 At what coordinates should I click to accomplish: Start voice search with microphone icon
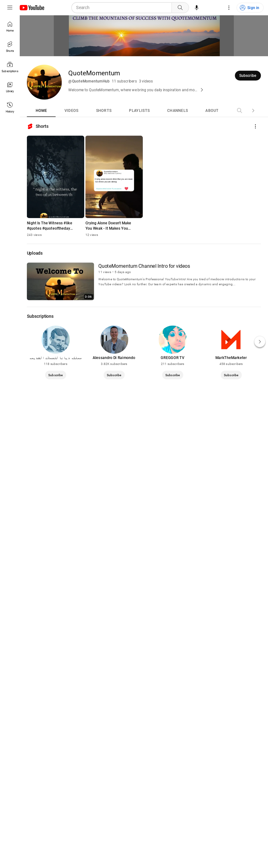pyautogui.click(x=196, y=7)
